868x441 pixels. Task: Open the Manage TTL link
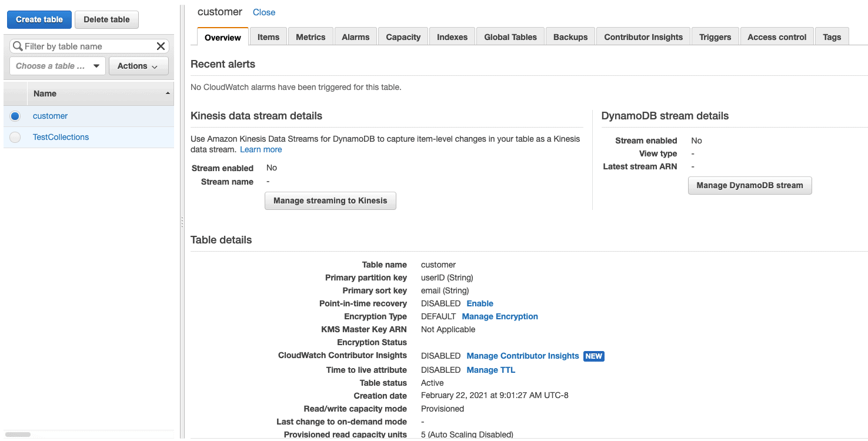490,370
